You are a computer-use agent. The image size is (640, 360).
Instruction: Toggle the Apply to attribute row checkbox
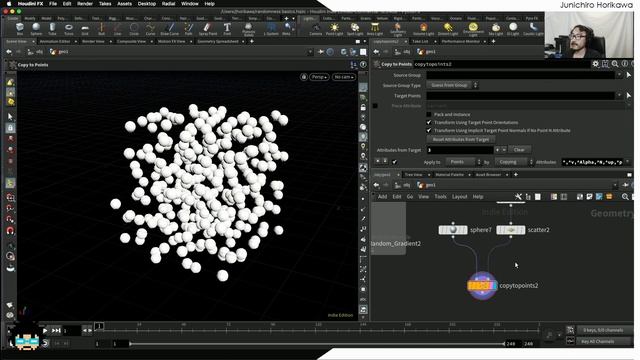394,162
